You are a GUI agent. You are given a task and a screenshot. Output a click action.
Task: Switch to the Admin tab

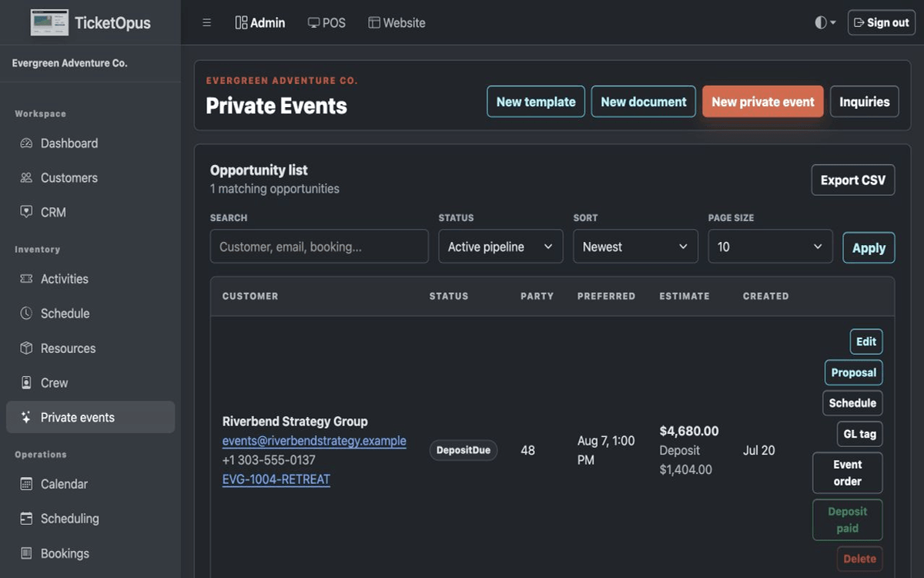[x=260, y=23]
